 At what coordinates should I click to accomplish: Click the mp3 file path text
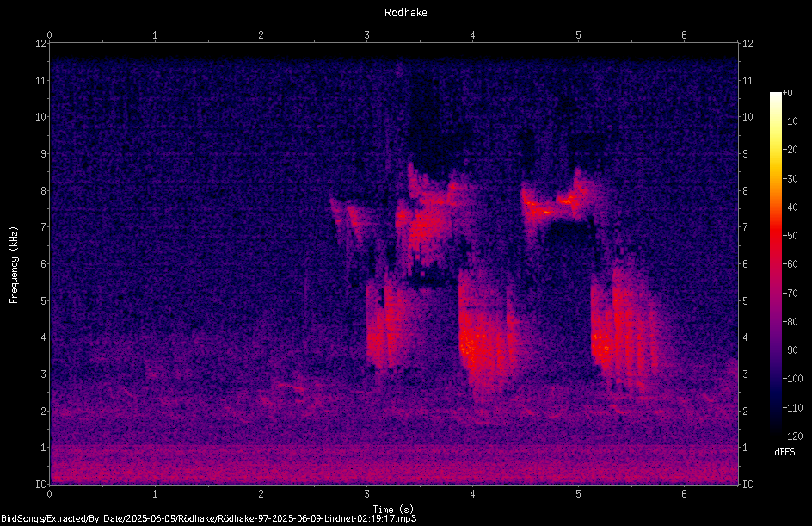tap(209, 518)
